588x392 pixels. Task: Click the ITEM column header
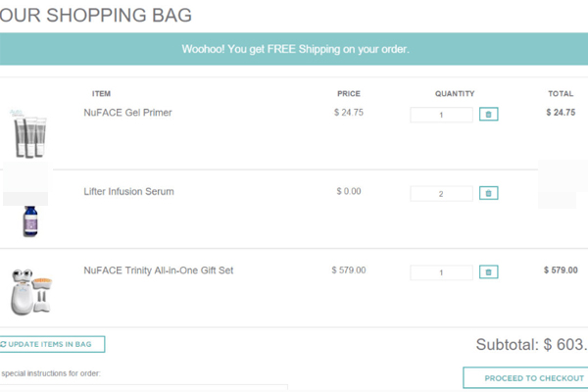(101, 94)
